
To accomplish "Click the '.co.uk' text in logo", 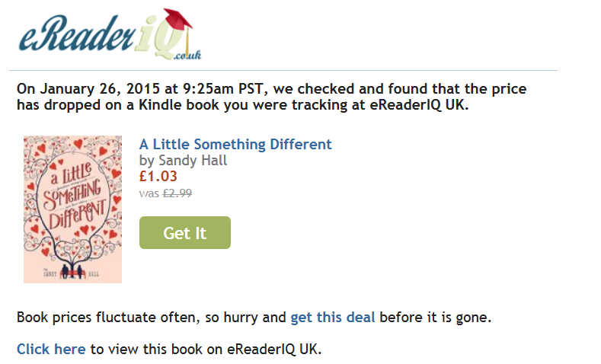I will 188,55.
